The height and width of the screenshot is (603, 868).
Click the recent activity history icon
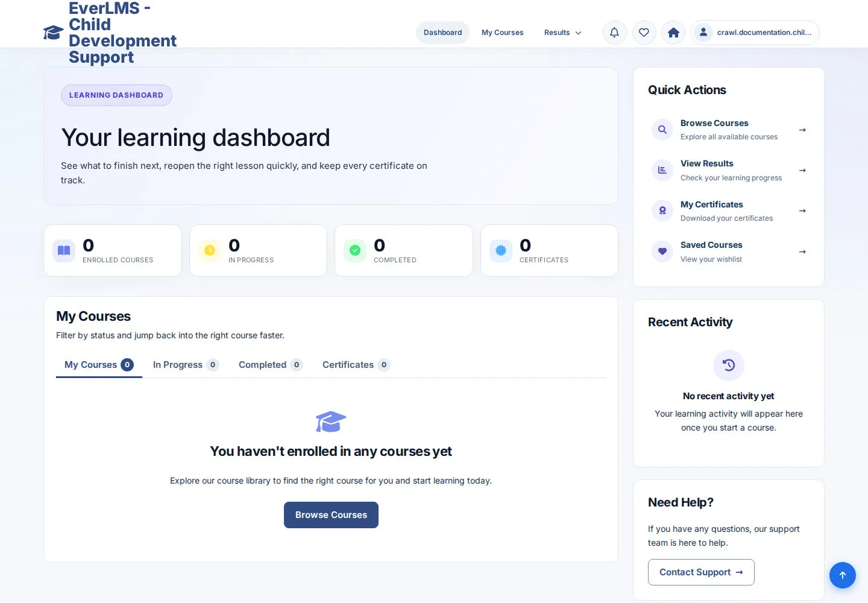coord(729,365)
